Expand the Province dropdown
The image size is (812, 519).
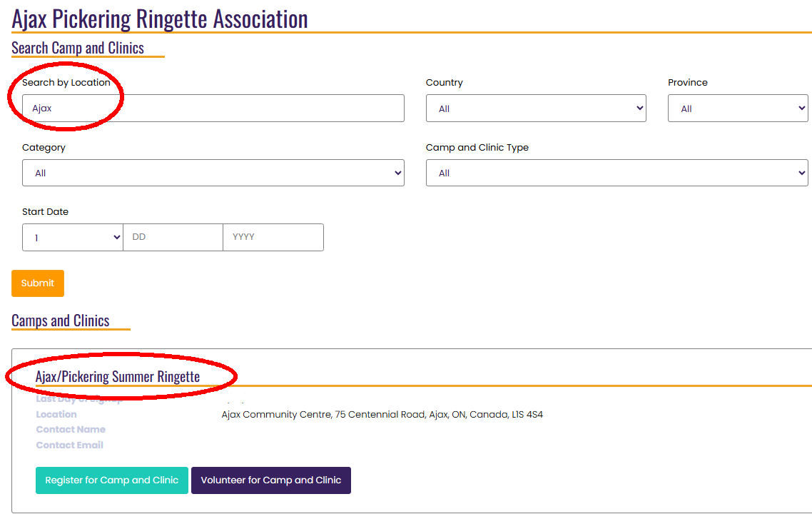point(737,109)
